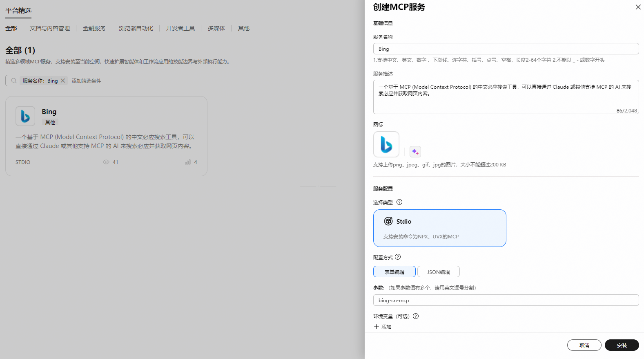
Task: Select the 全部 category tab
Action: tap(11, 28)
